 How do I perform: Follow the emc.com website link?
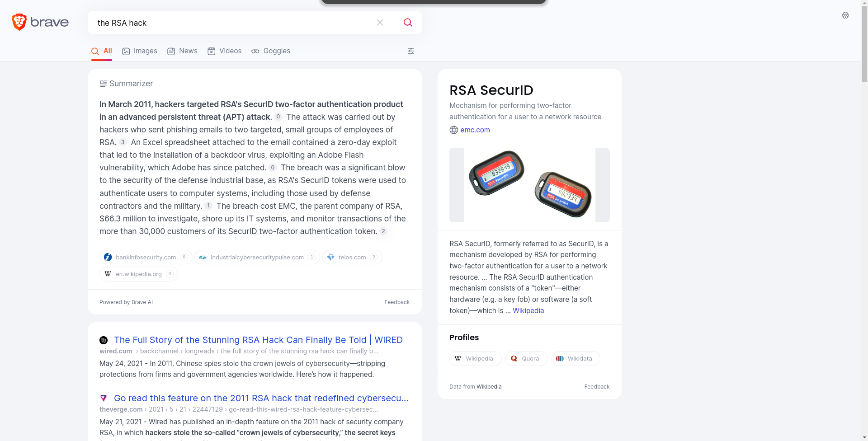[x=475, y=130]
